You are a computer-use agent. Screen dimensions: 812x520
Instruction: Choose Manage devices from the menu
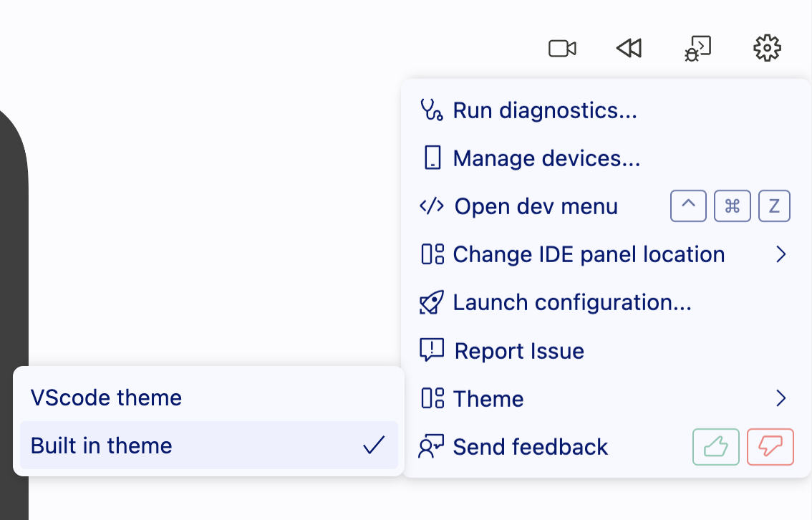click(x=546, y=158)
